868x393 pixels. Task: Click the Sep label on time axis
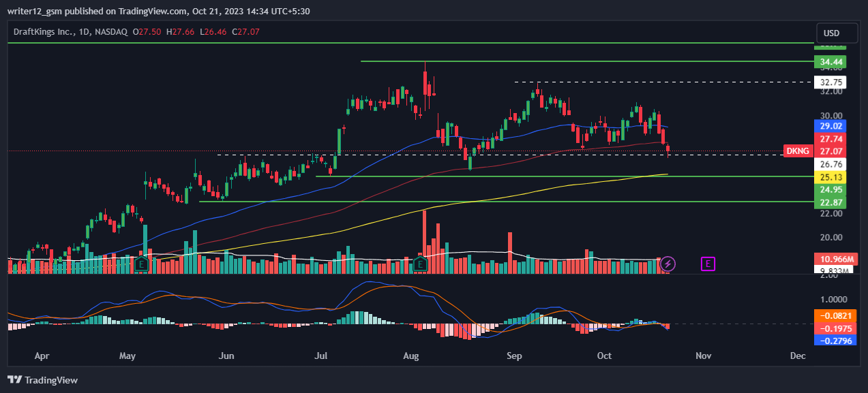click(515, 356)
